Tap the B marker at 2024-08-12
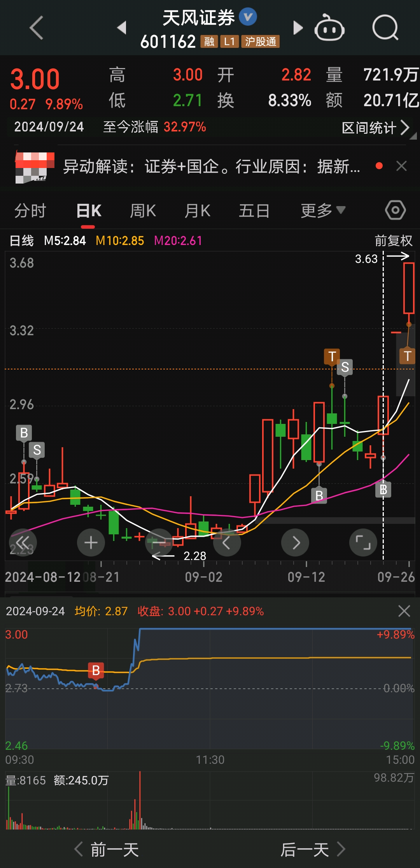The height and width of the screenshot is (868, 420). 24,433
